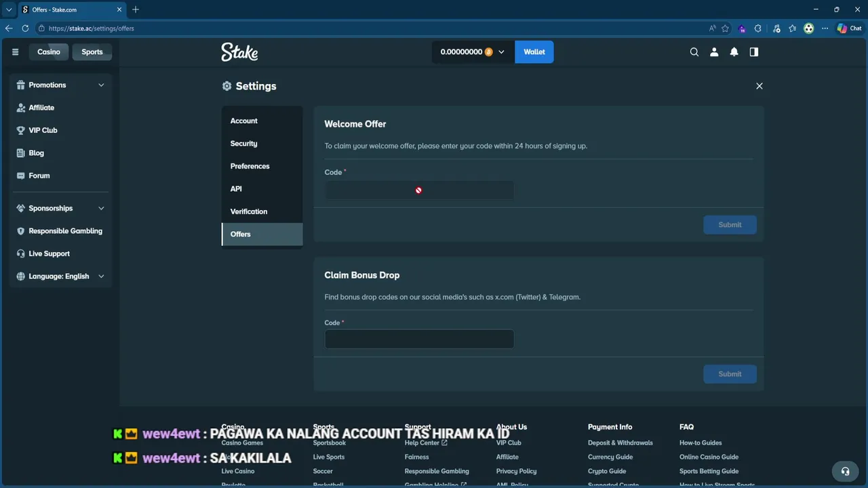Open Fairness footer link

(x=417, y=457)
